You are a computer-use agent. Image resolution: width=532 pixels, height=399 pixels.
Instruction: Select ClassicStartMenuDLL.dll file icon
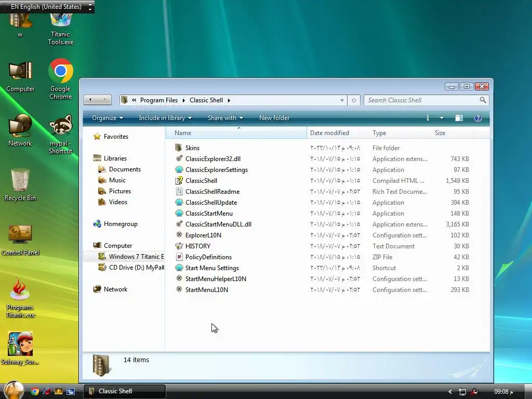[x=179, y=224]
